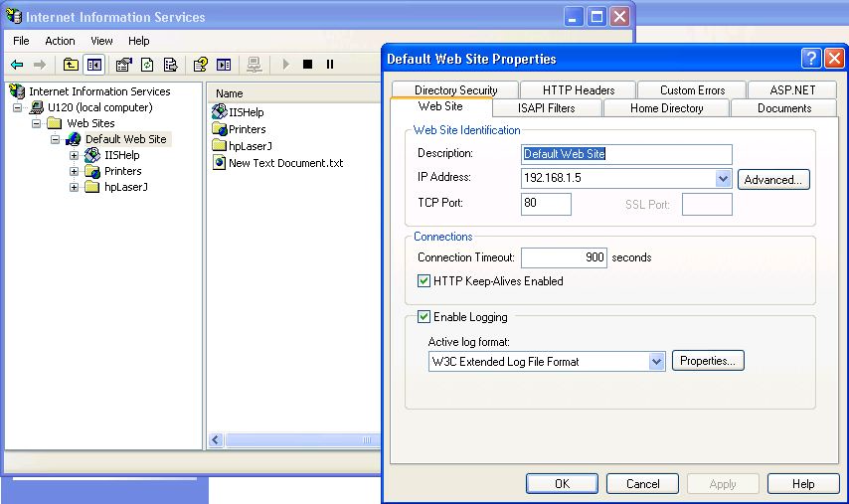Click the Stop item square icon
This screenshot has height=504, width=849.
(307, 65)
